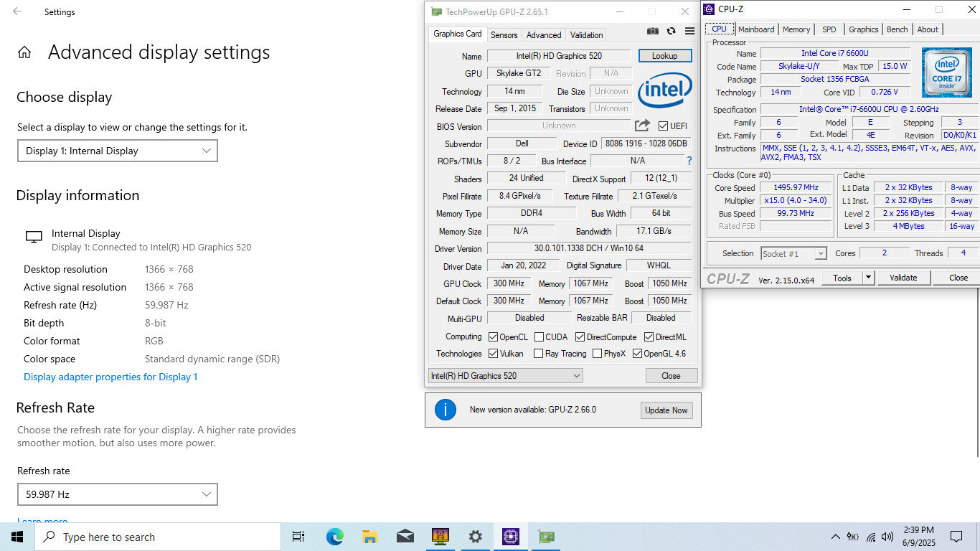
Task: Click the Bus Interface question mark
Action: click(x=689, y=161)
